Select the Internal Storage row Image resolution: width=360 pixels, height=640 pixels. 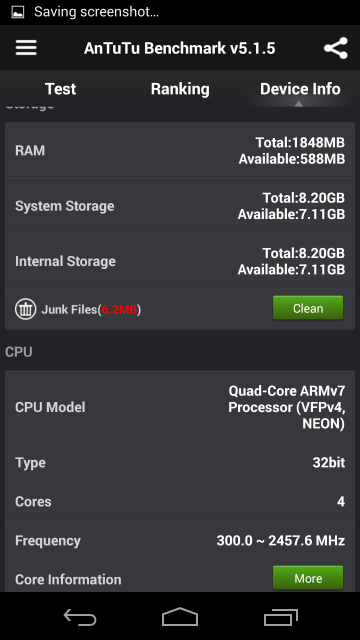pos(180,261)
